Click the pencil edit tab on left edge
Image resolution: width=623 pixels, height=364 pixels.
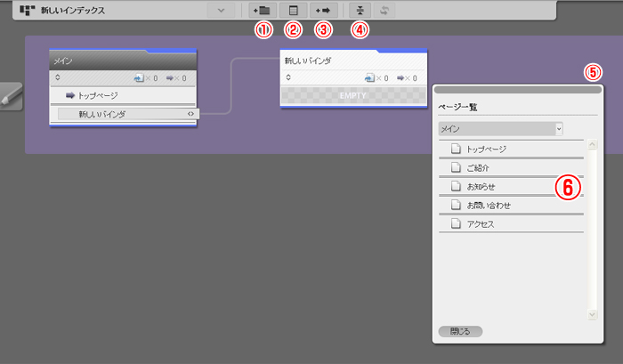[x=11, y=96]
